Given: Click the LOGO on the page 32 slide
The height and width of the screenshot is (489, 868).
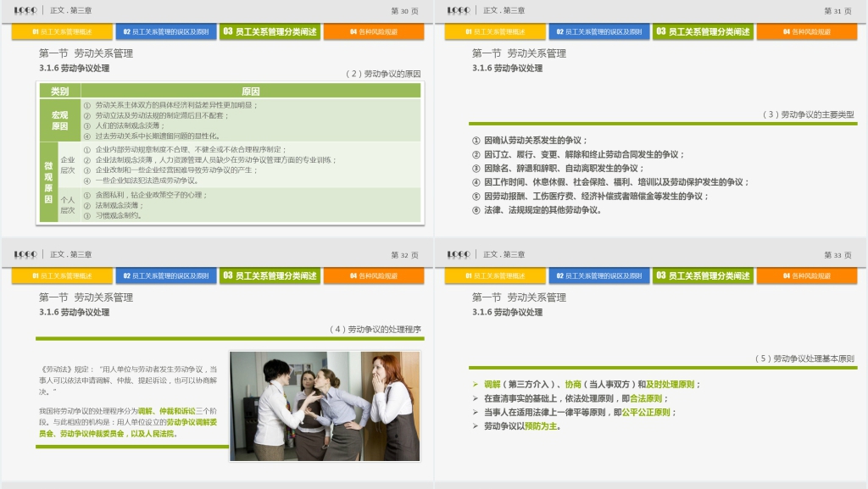Looking at the screenshot, I should [25, 254].
